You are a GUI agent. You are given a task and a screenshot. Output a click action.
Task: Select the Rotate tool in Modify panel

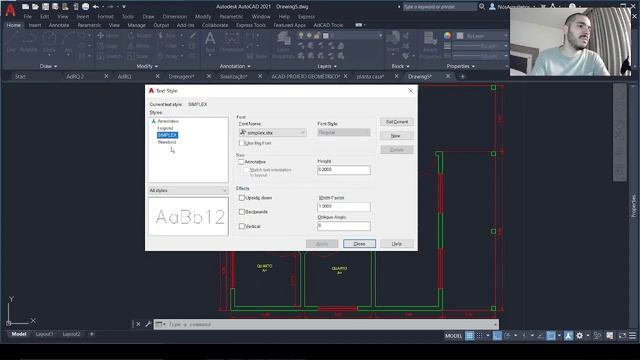point(140,36)
